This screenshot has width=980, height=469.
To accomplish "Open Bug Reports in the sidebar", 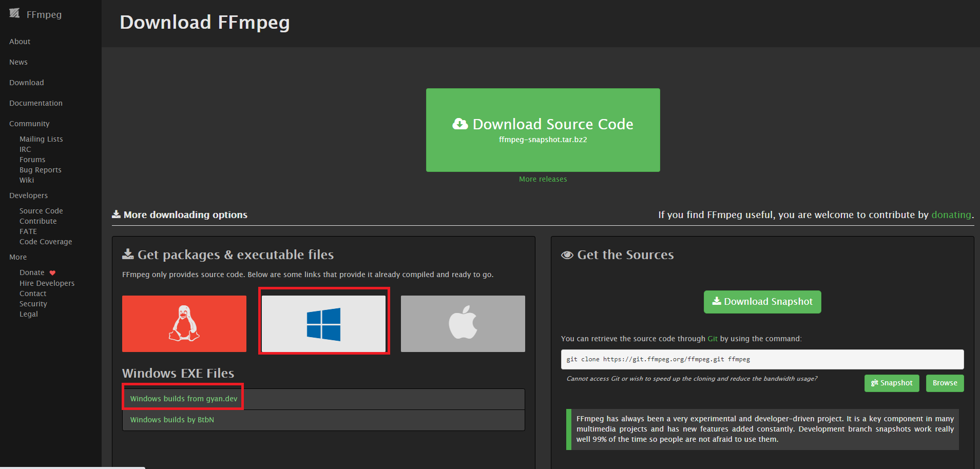I will click(41, 170).
